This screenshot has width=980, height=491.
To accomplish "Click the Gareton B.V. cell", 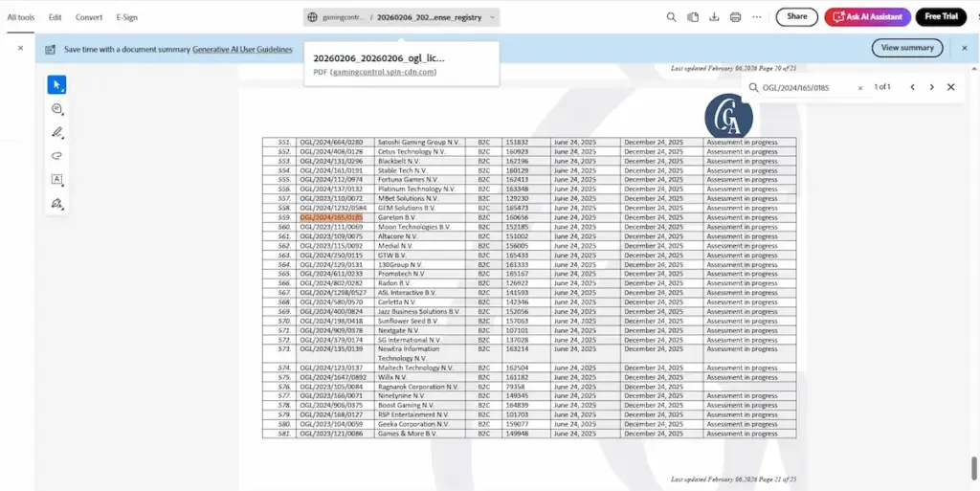I will click(x=419, y=217).
